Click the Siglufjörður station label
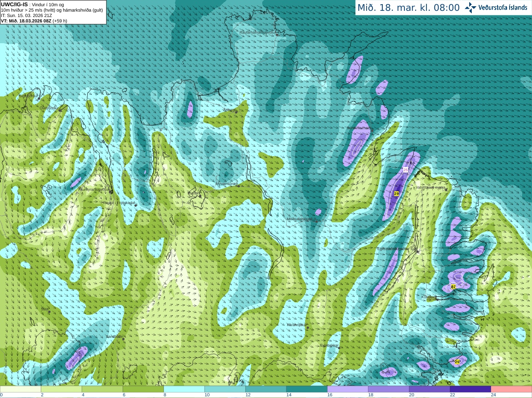Screen dimensions: 532x398 click(x=29, y=96)
